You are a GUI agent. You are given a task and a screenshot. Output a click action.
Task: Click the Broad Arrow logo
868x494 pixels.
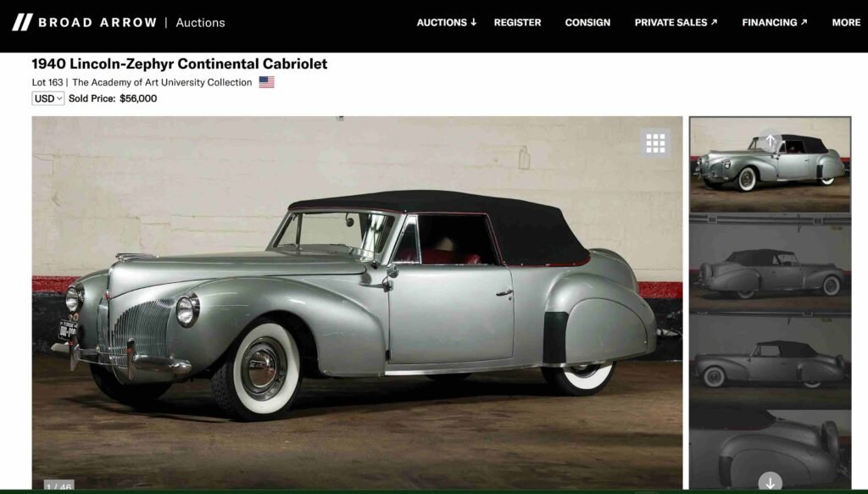point(85,23)
